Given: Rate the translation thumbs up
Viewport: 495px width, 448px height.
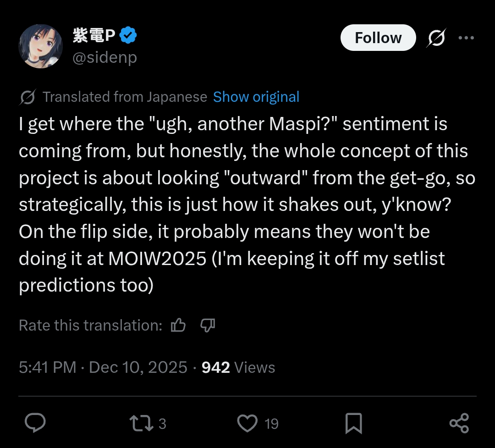Looking at the screenshot, I should 178,326.
